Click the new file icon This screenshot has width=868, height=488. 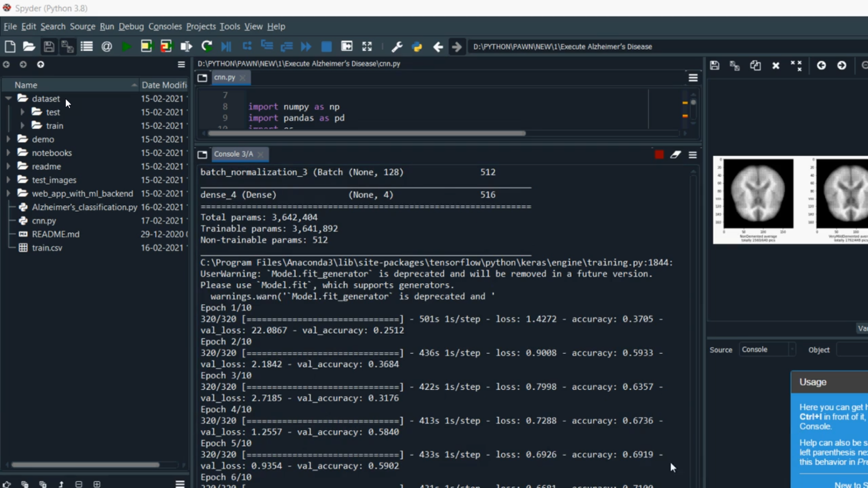(10, 47)
